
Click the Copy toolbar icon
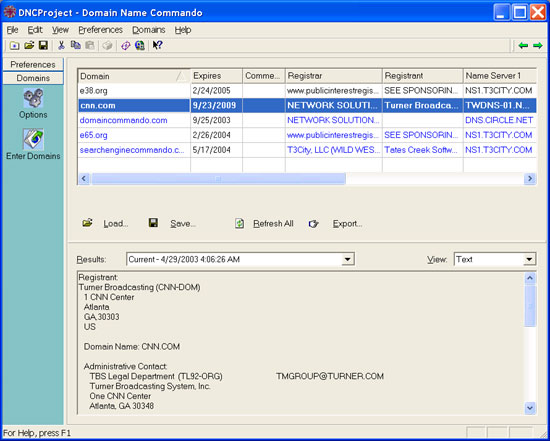(x=75, y=45)
